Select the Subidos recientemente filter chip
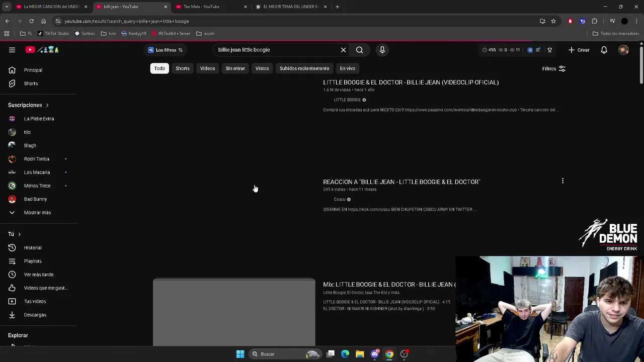 304,68
